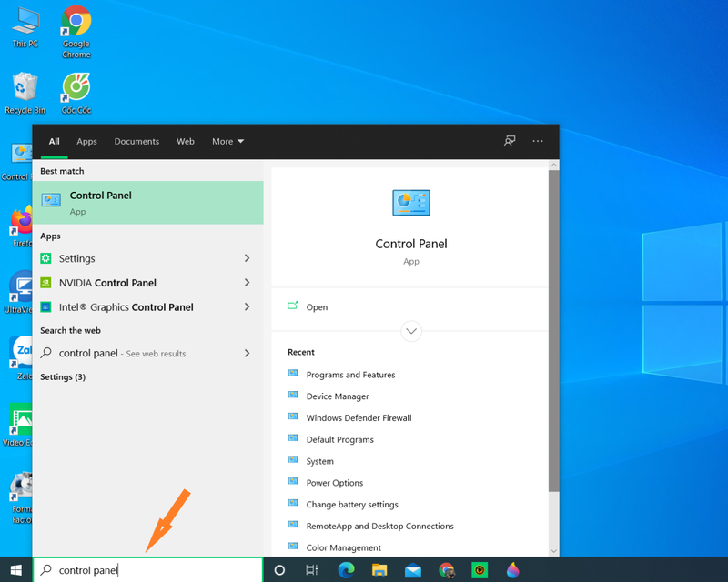The height and width of the screenshot is (582, 728).
Task: Click the search results panel scrollbar
Action: (553, 327)
